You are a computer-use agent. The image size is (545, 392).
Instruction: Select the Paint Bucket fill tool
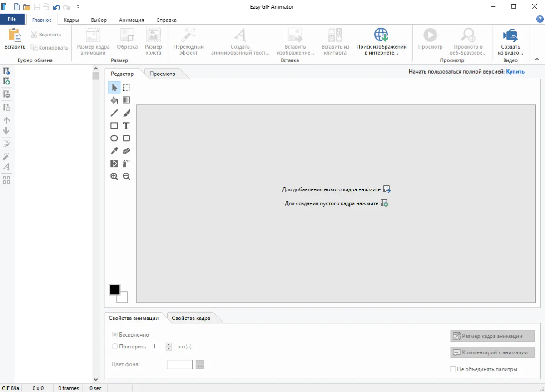click(114, 100)
